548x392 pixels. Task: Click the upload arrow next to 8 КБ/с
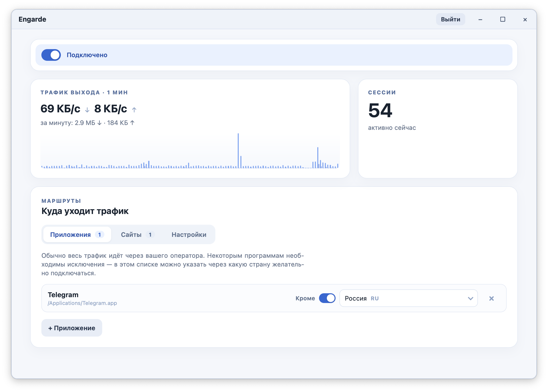(x=134, y=110)
